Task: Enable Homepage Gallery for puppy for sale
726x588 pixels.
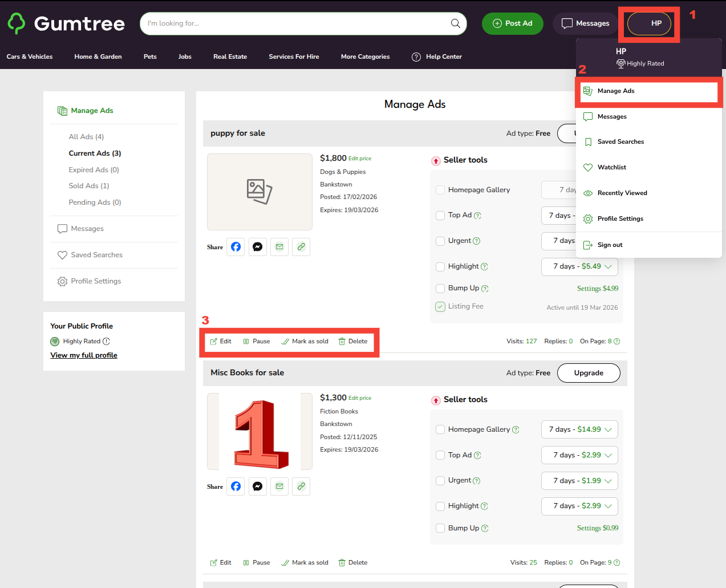Action: [440, 190]
